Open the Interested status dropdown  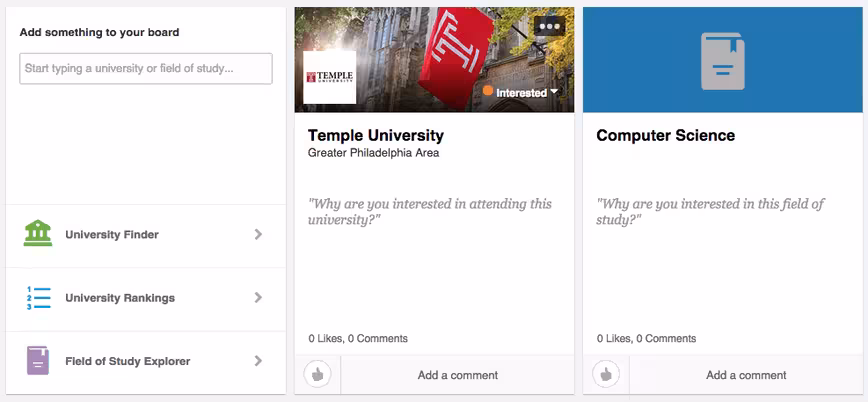pyautogui.click(x=522, y=92)
